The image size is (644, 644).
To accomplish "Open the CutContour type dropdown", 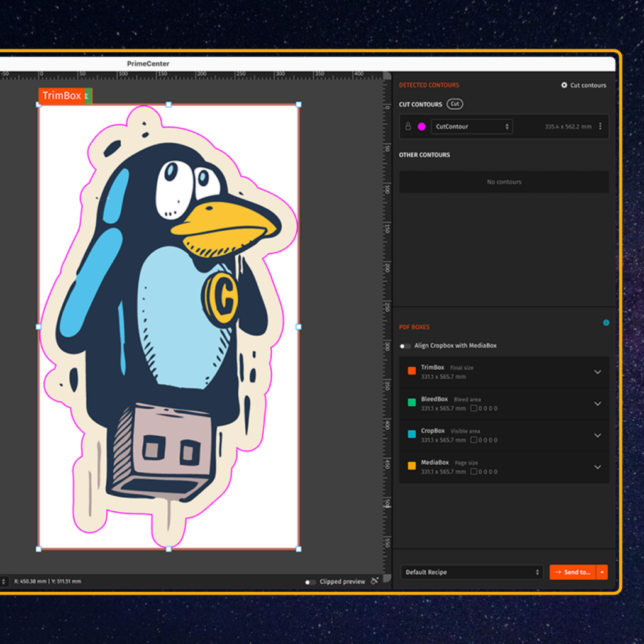I will tap(472, 126).
